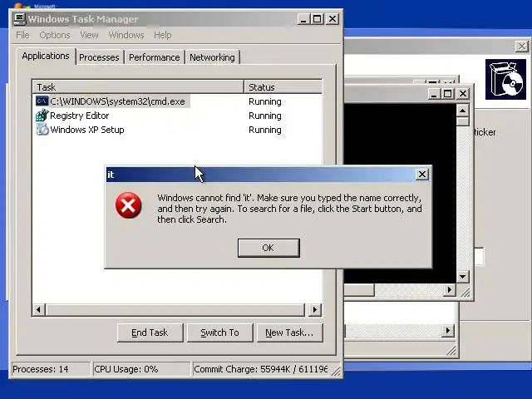Open the Options menu
Viewport: 532px width, 399px height.
coord(55,35)
